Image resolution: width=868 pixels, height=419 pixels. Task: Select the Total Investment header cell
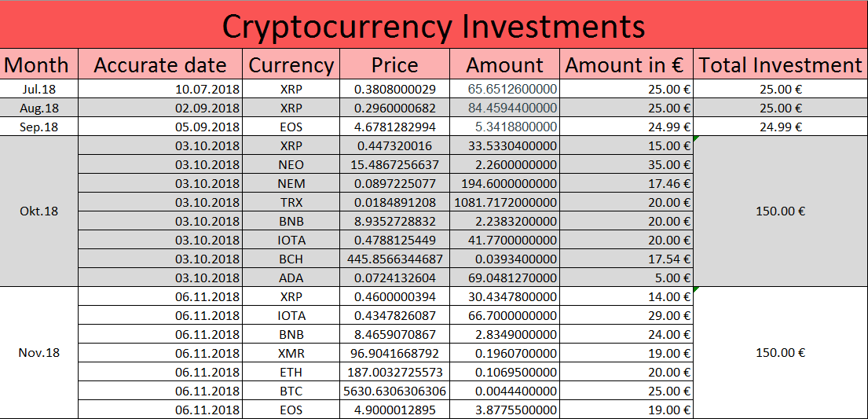click(781, 64)
